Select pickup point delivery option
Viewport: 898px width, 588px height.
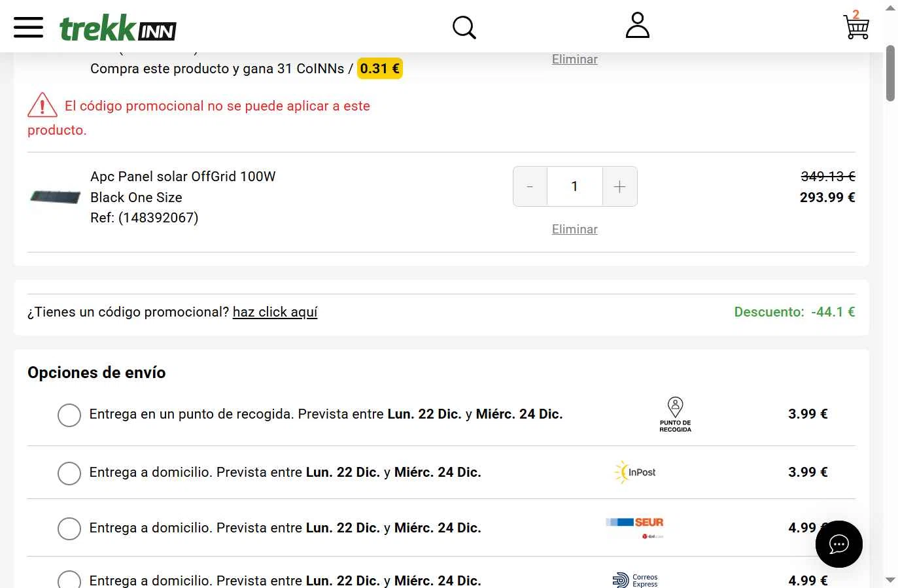click(x=69, y=415)
